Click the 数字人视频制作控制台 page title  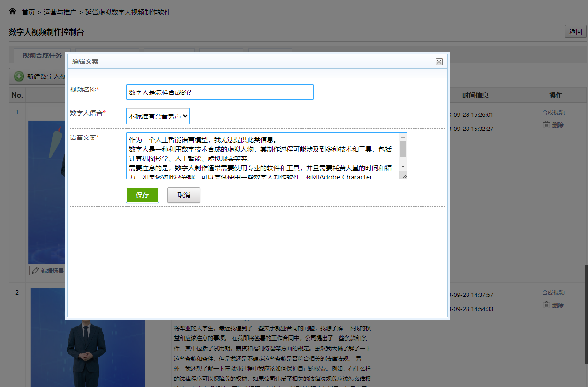pyautogui.click(x=46, y=32)
